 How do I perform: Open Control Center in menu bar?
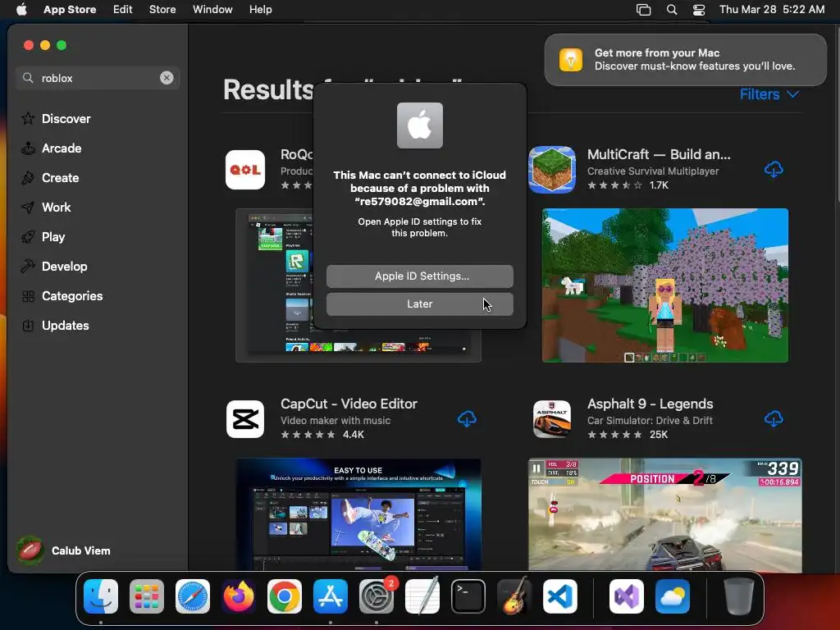point(699,9)
